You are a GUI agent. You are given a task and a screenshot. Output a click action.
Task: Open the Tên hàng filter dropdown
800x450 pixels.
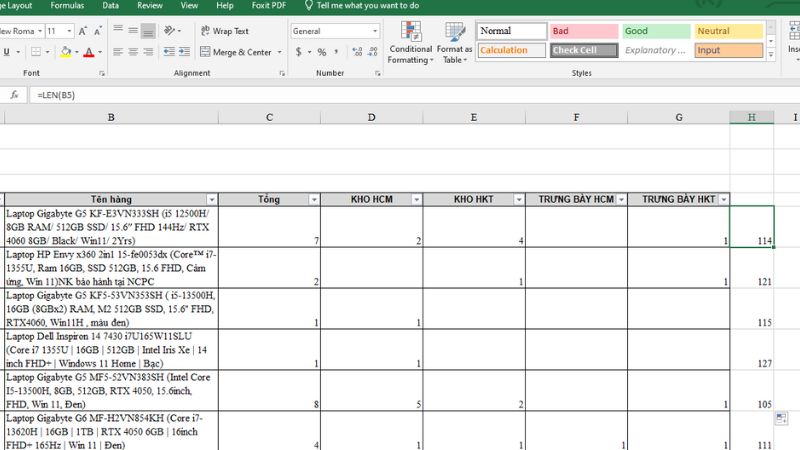212,199
